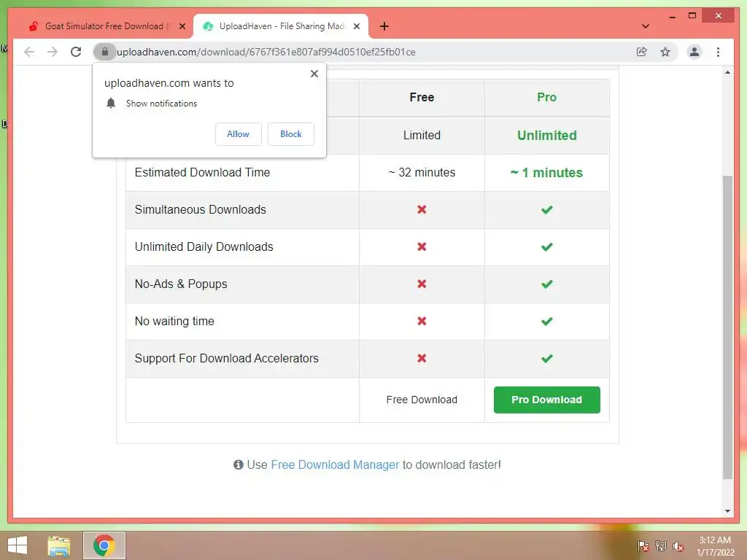Open the tab search chevron

[645, 26]
